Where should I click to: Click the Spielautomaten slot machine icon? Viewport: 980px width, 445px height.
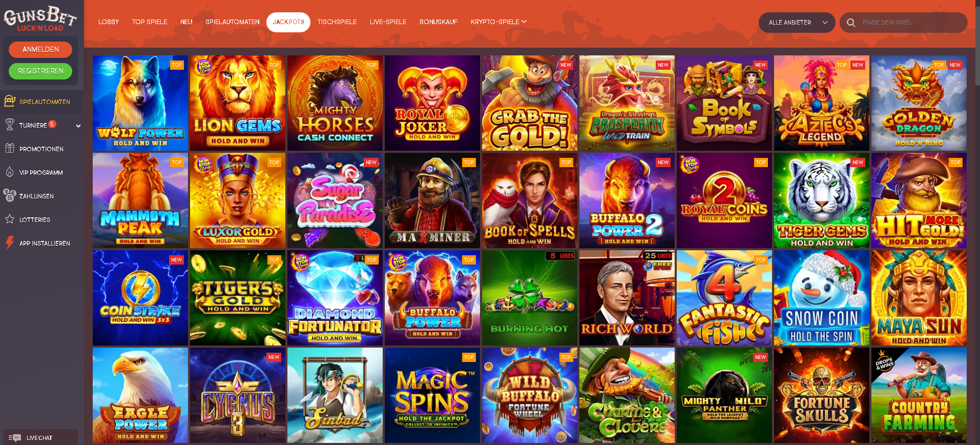(x=10, y=101)
